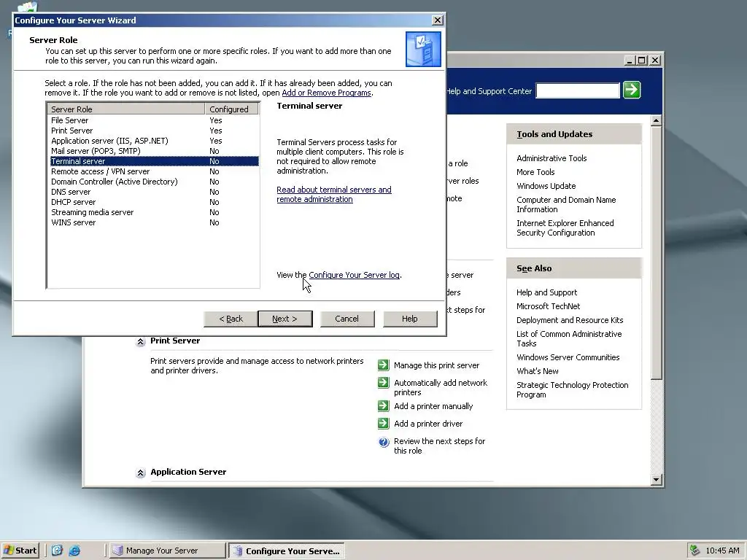Click the Next button in the wizard
This screenshot has width=747, height=560.
pyautogui.click(x=285, y=319)
